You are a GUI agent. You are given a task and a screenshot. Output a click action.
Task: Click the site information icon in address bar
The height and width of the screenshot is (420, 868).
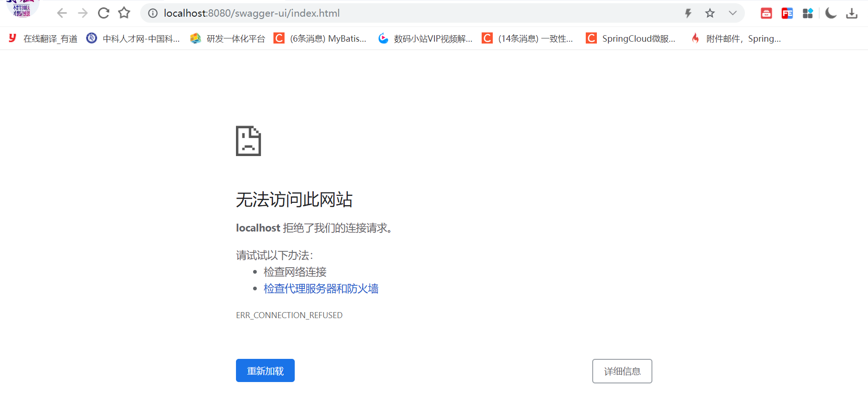[152, 13]
